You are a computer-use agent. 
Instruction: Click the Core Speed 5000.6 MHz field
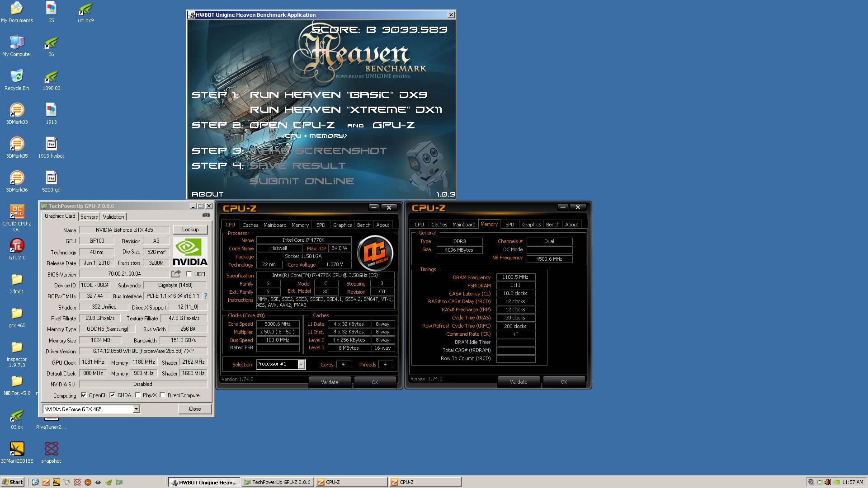(278, 324)
